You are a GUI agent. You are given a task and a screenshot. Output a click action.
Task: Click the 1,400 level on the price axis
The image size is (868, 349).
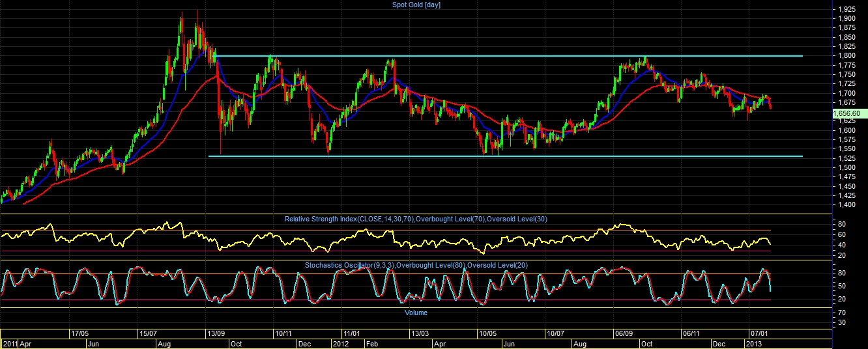pyautogui.click(x=847, y=205)
